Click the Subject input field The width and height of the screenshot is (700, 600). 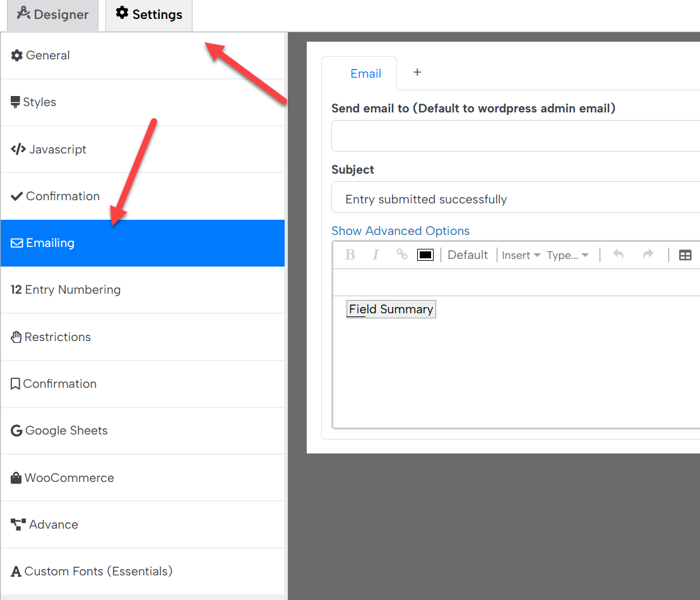pyautogui.click(x=505, y=198)
